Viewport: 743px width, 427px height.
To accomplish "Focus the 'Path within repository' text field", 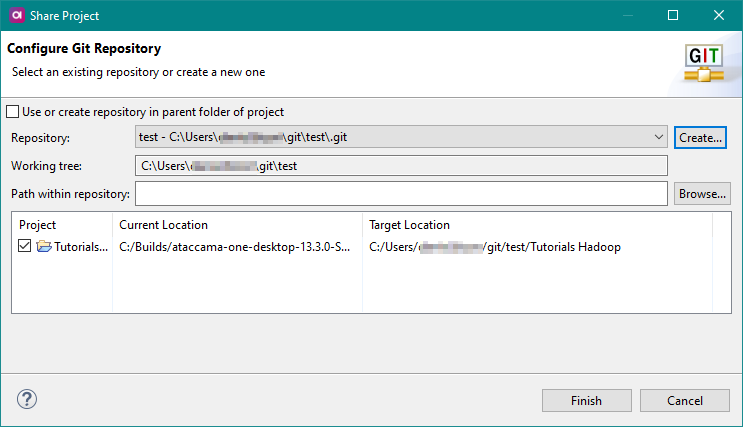I will (x=400, y=193).
